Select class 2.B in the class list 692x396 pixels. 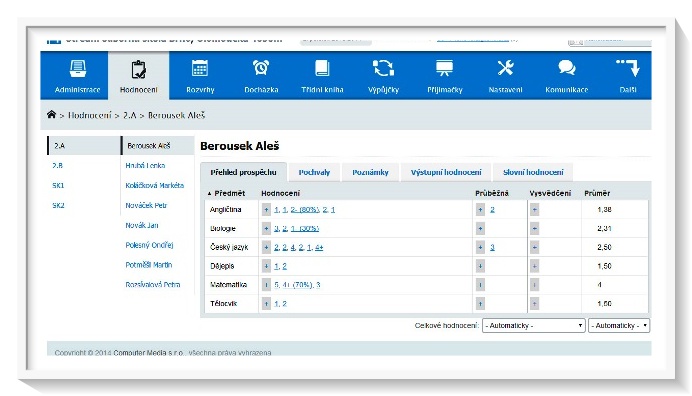tap(57, 166)
